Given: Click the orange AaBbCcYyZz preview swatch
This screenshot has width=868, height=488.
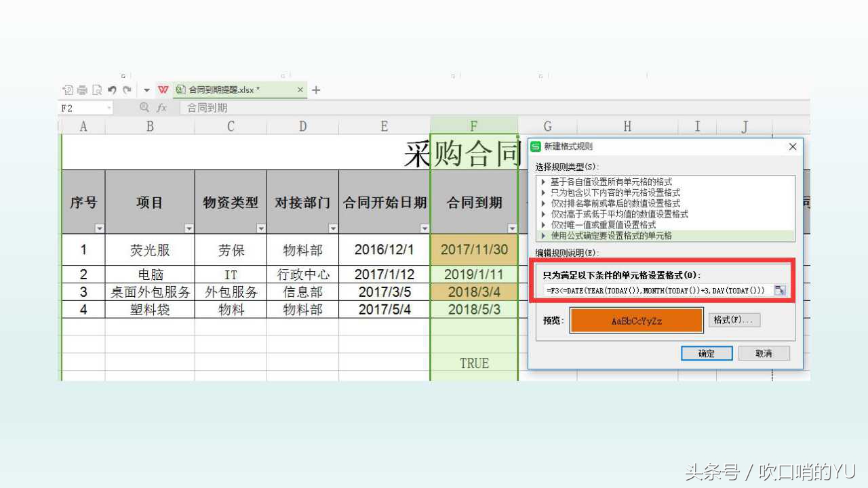Looking at the screenshot, I should pyautogui.click(x=635, y=320).
